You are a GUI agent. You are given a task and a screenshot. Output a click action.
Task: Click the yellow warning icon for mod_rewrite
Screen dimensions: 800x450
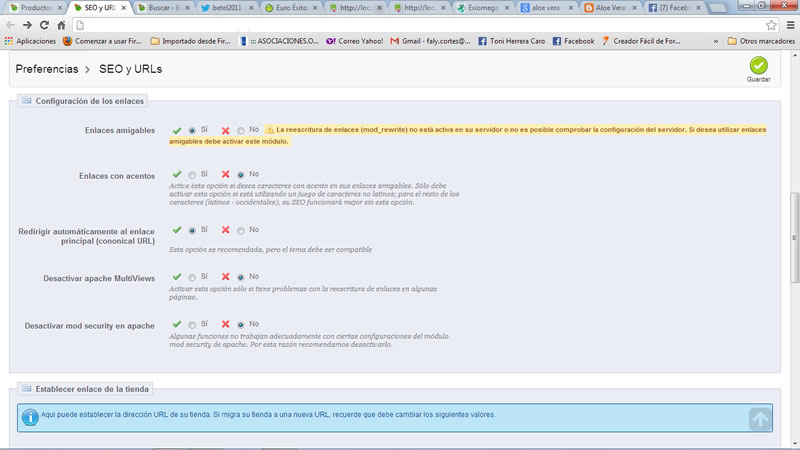point(269,130)
